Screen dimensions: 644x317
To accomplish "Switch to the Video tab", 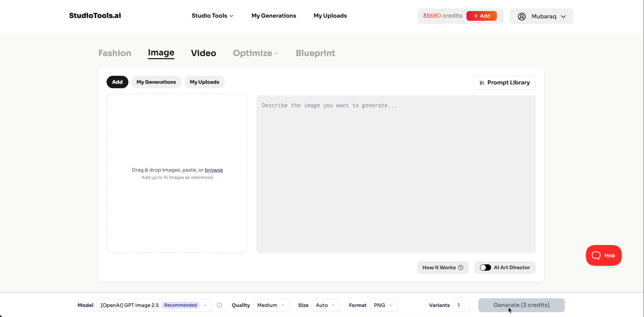I will [x=204, y=53].
